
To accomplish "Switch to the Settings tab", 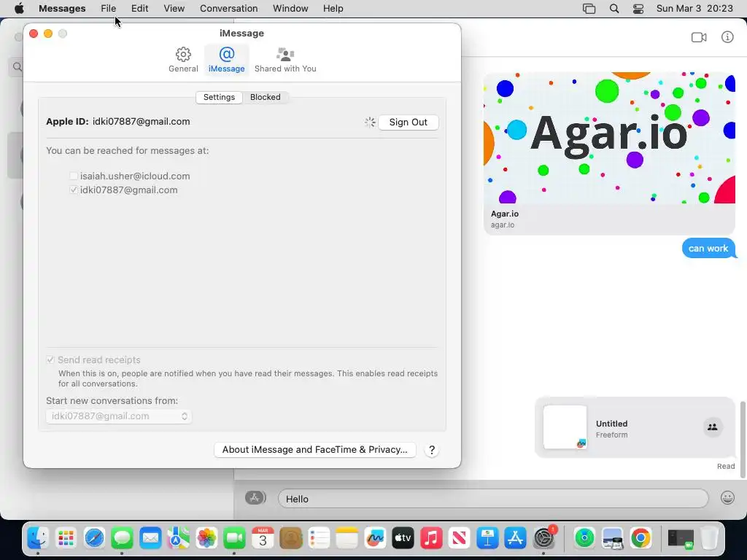I will (x=219, y=97).
